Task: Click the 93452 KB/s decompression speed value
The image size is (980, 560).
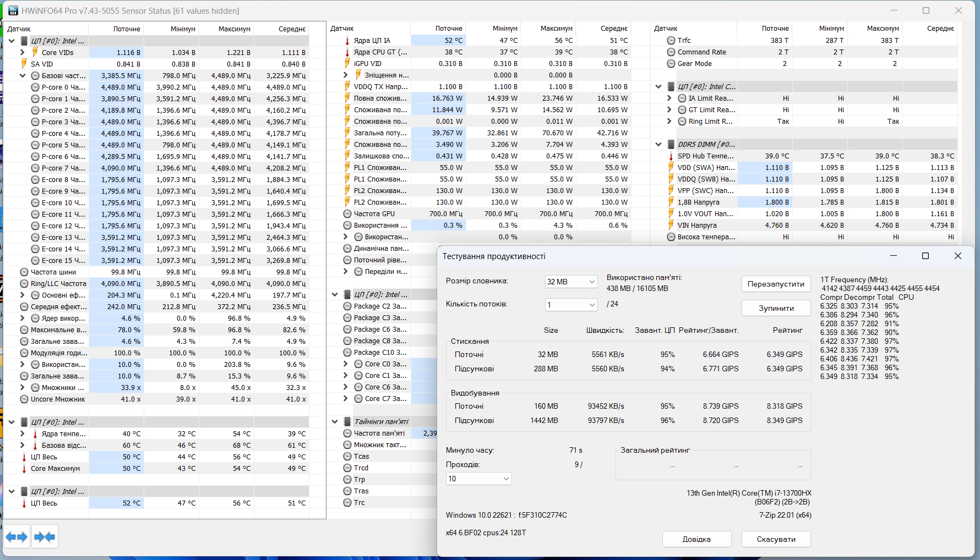Action: tap(606, 406)
